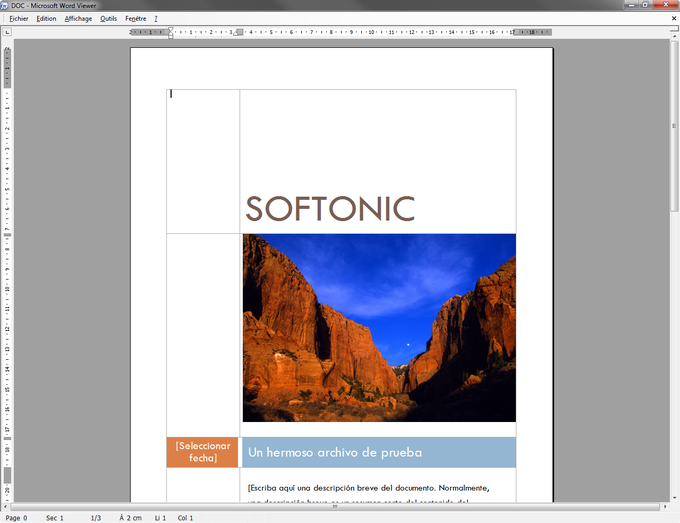Screen dimensions: 680x523
Task: Click the horizontal scrollbar thumb
Action: click(x=335, y=506)
